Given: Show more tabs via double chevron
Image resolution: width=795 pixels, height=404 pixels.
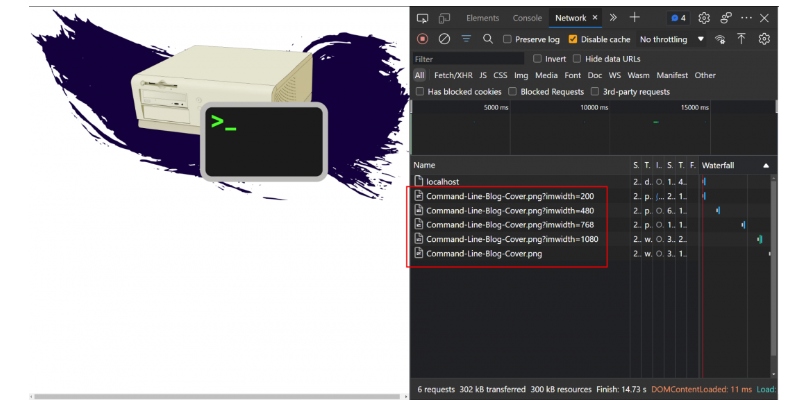Looking at the screenshot, I should [613, 18].
